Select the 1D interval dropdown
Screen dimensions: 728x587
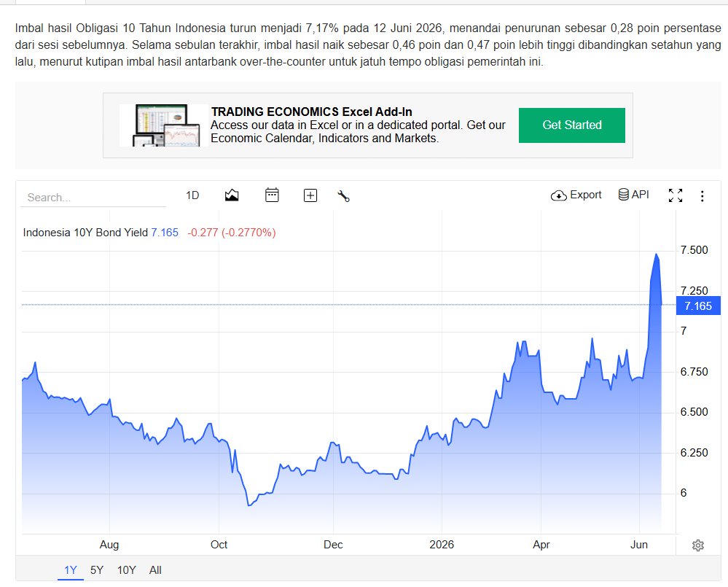(192, 195)
